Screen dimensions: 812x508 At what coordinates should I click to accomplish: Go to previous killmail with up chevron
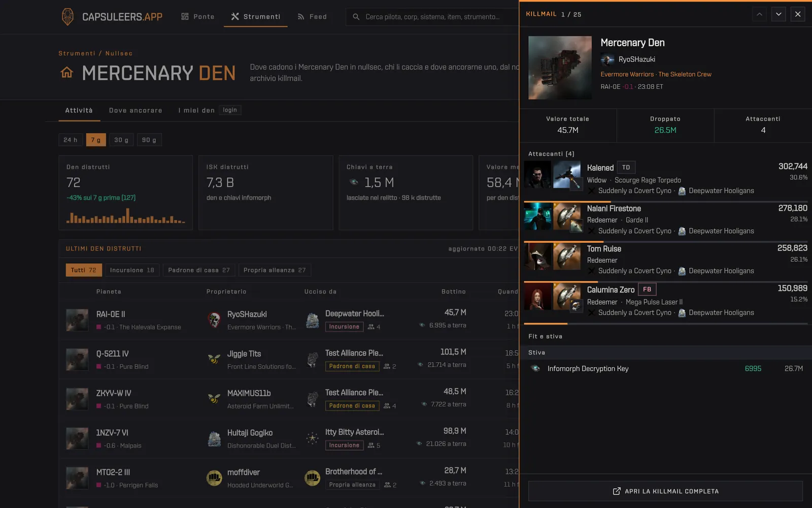click(x=759, y=14)
